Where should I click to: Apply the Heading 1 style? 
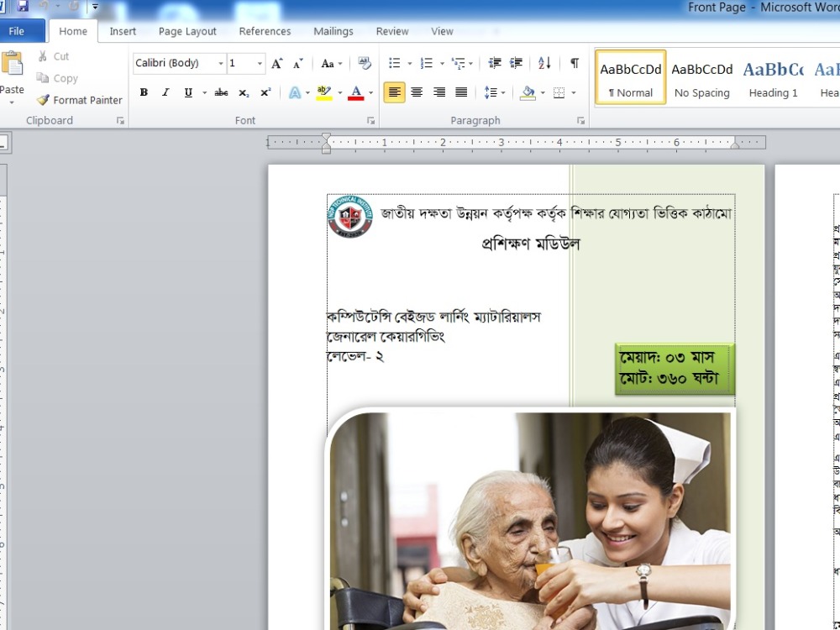click(x=773, y=77)
